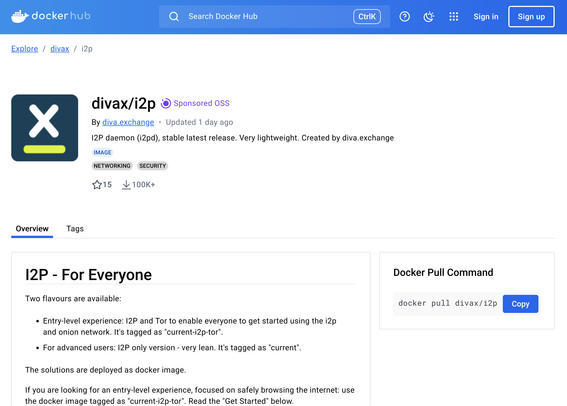Click the IMAGE type chip

[102, 152]
